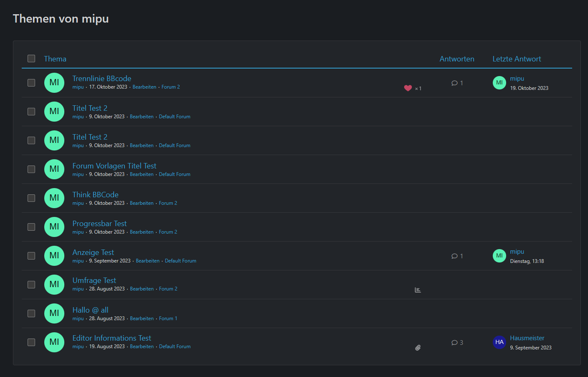Toggle the select-all checkbox in the header

(31, 59)
